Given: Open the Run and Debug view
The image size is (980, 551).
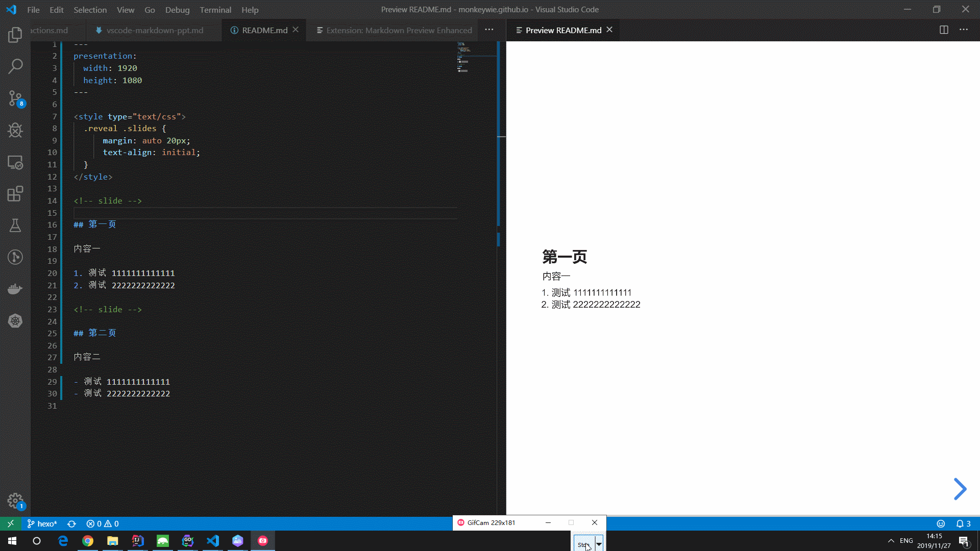Looking at the screenshot, I should (x=15, y=130).
